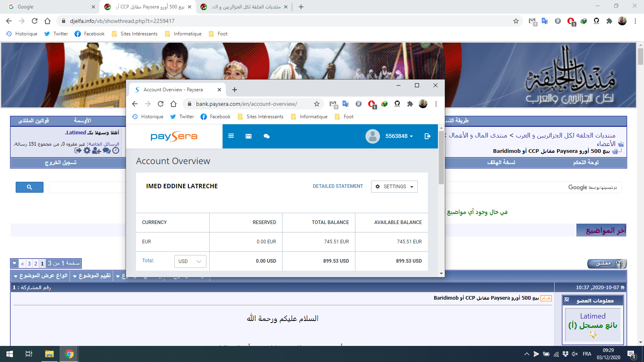Open Windows Start menu
Screen dimensions: 644x362
pyautogui.click(x=10, y=354)
